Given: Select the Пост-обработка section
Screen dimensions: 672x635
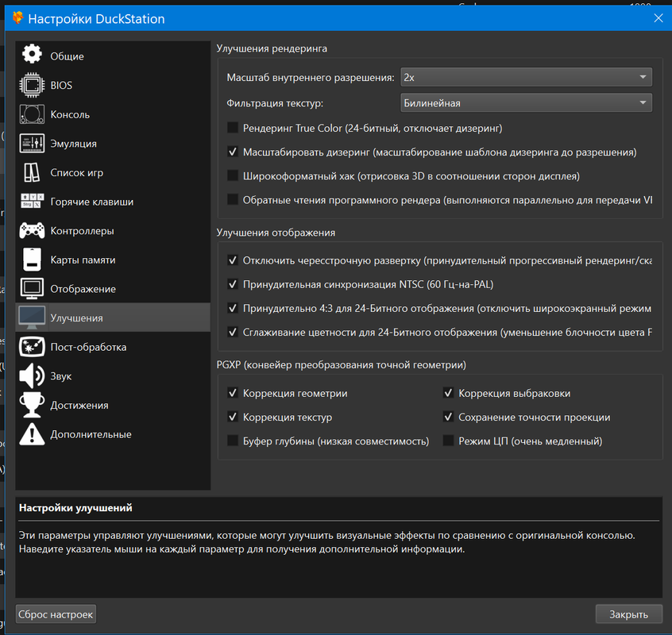Looking at the screenshot, I should click(x=113, y=347).
